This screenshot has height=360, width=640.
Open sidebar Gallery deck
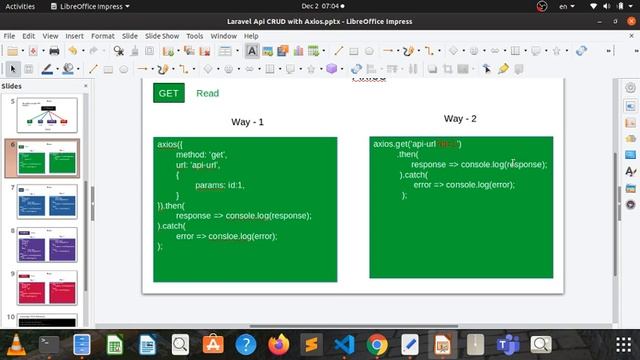click(631, 188)
